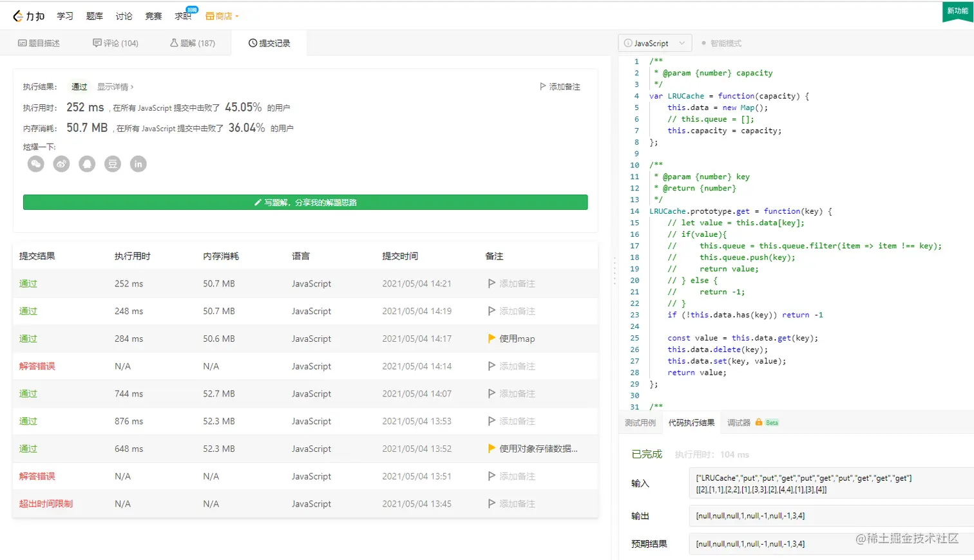Click green 写题解 share solution button
This screenshot has height=560, width=974.
(x=305, y=202)
